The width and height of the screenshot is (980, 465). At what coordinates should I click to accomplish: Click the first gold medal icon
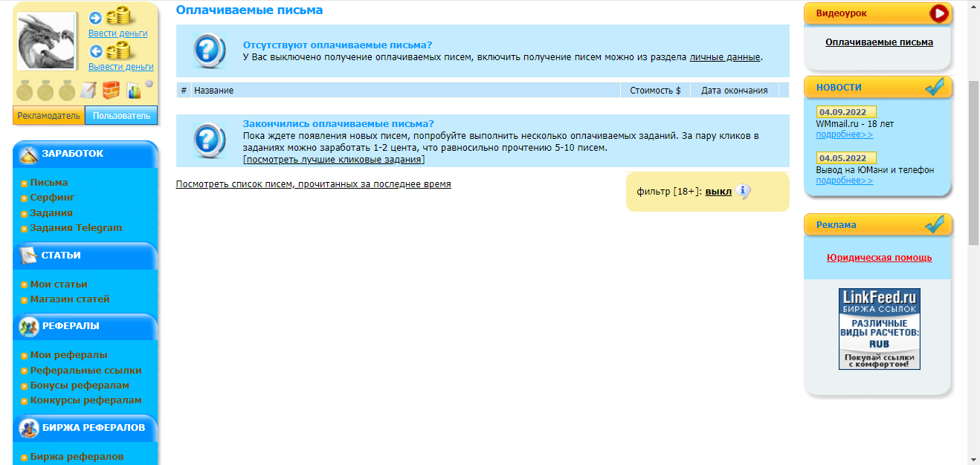(25, 90)
